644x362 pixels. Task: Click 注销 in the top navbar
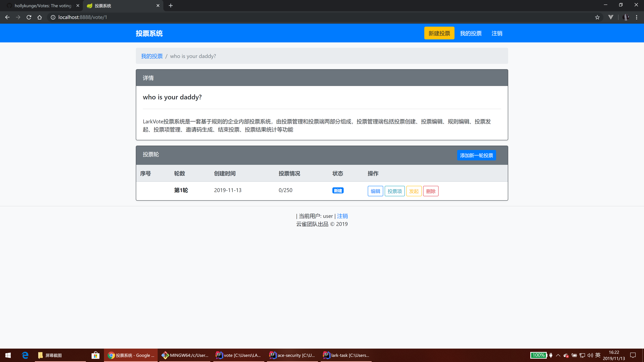tap(497, 33)
